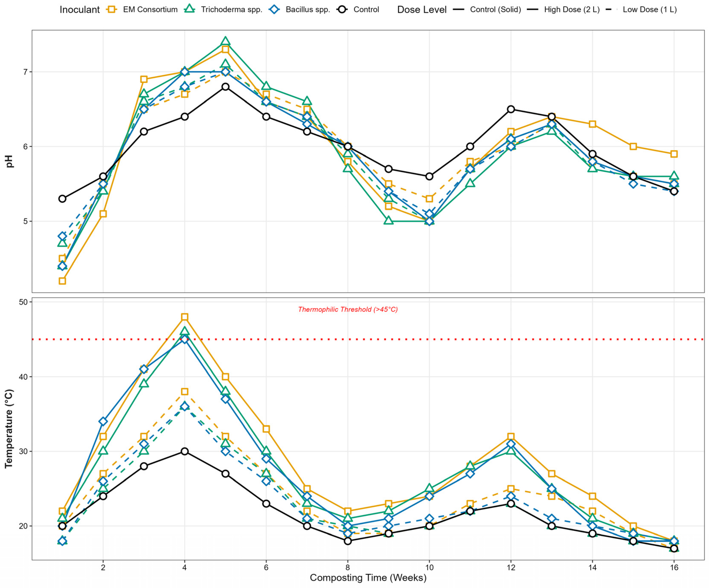Click the EM Consortium square at 48°C peak
The image size is (709, 588).
point(184,317)
